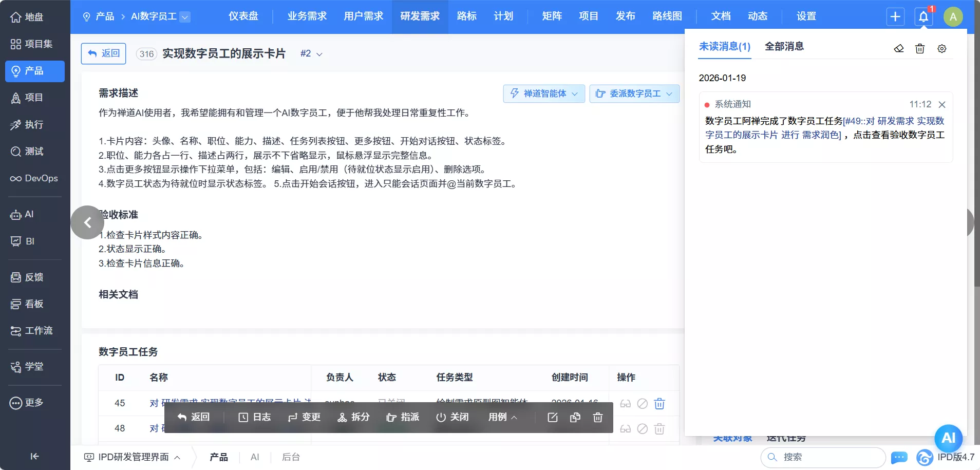The height and width of the screenshot is (470, 980).
Task: Open message settings gear in notification panel
Action: click(x=941, y=48)
